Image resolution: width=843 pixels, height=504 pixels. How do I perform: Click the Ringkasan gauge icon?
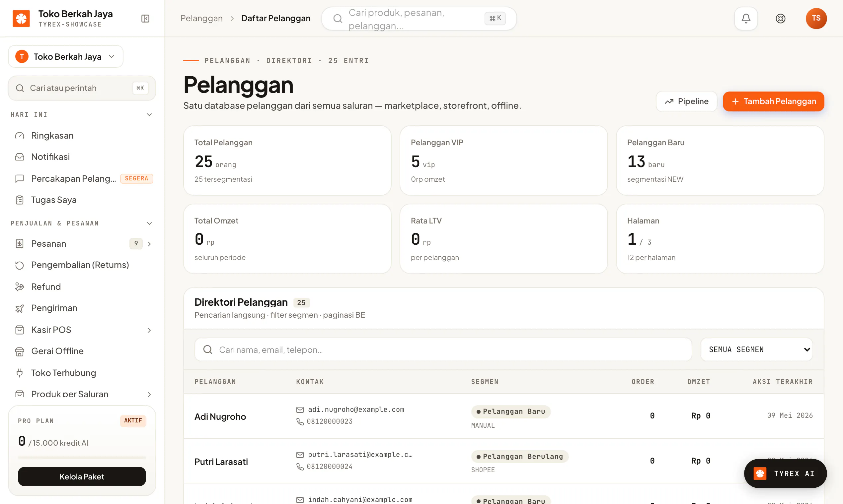(x=19, y=136)
